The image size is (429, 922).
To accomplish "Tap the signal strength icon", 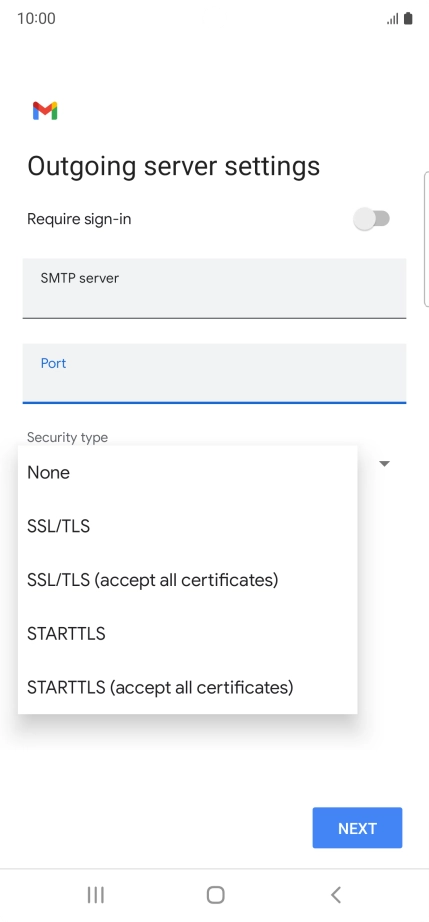I will coord(393,19).
